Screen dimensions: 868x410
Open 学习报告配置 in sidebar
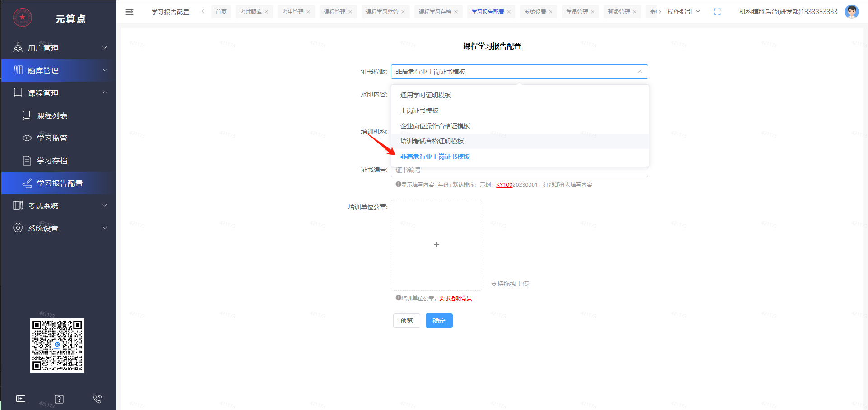[x=59, y=183]
